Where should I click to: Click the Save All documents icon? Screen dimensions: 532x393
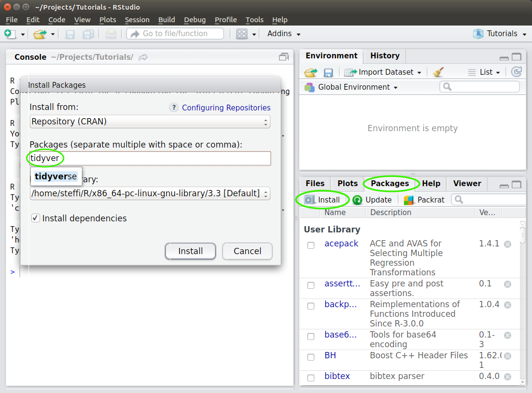[x=88, y=34]
